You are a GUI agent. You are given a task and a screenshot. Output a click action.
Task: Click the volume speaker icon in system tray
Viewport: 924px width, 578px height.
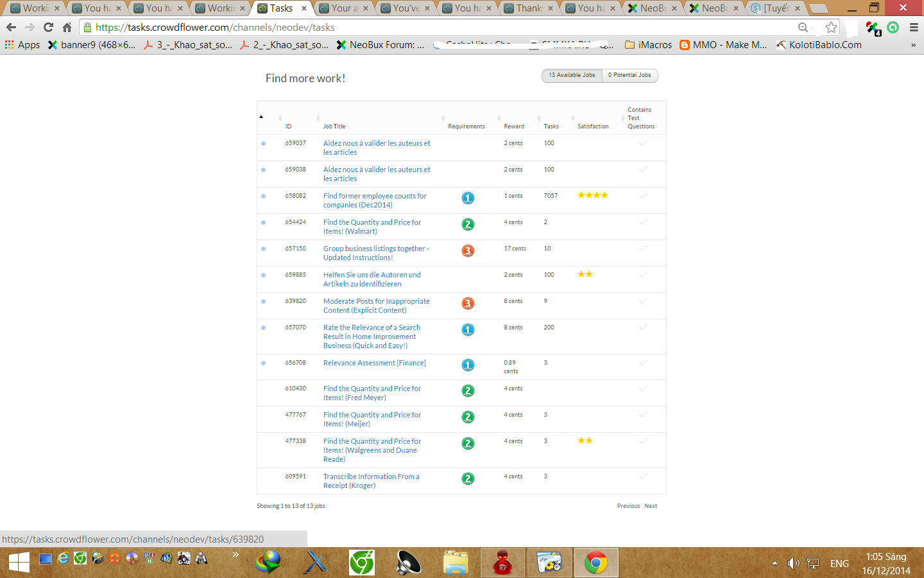click(794, 563)
